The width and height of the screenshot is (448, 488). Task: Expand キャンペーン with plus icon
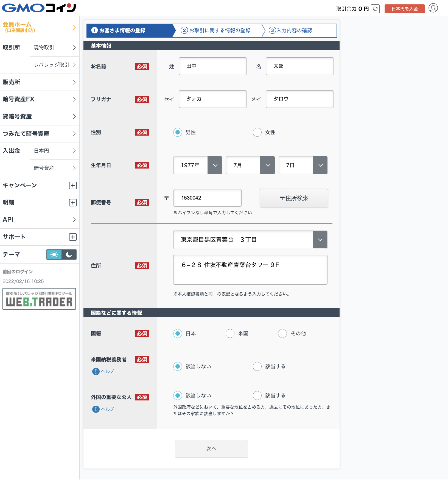point(73,186)
